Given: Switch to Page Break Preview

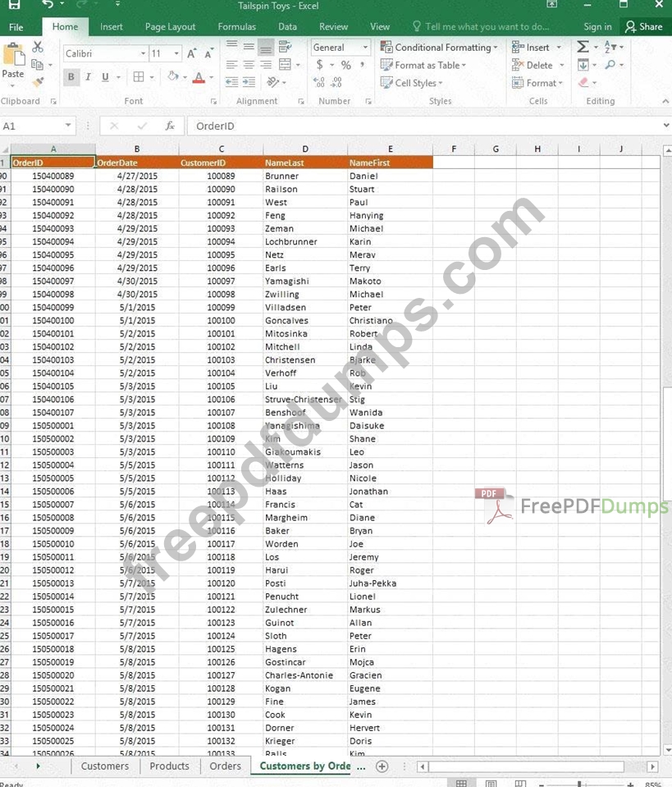Looking at the screenshot, I should click(520, 784).
